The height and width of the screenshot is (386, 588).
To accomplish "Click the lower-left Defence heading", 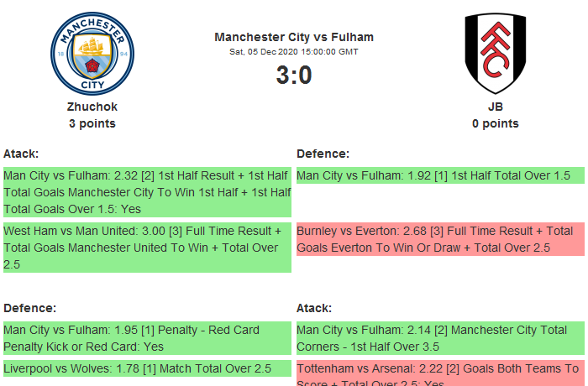I will (30, 308).
